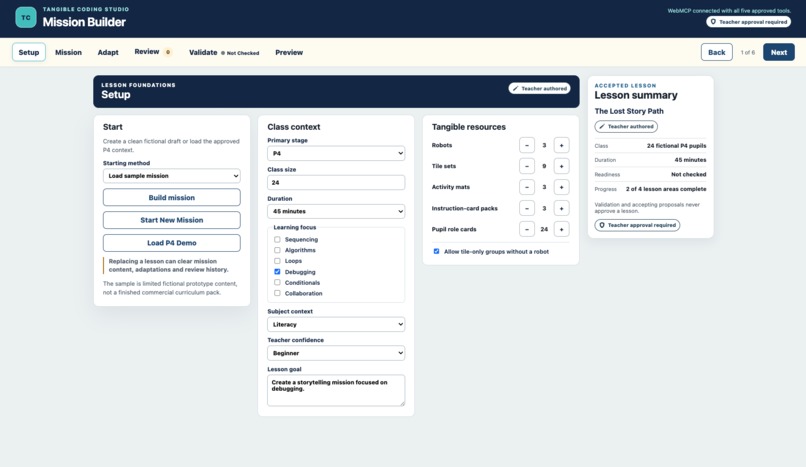Viewport: 806px width, 467px height.
Task: Click the header Teacher approval required badge
Action: click(x=748, y=22)
